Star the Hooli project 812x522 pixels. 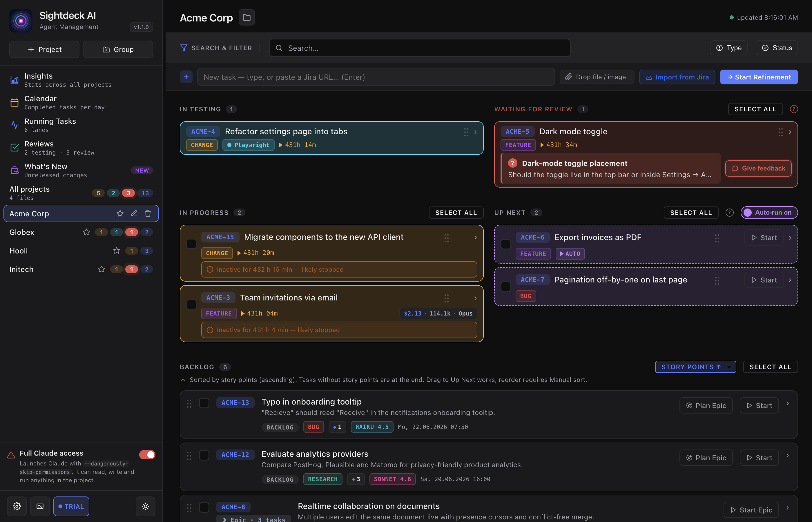[117, 251]
